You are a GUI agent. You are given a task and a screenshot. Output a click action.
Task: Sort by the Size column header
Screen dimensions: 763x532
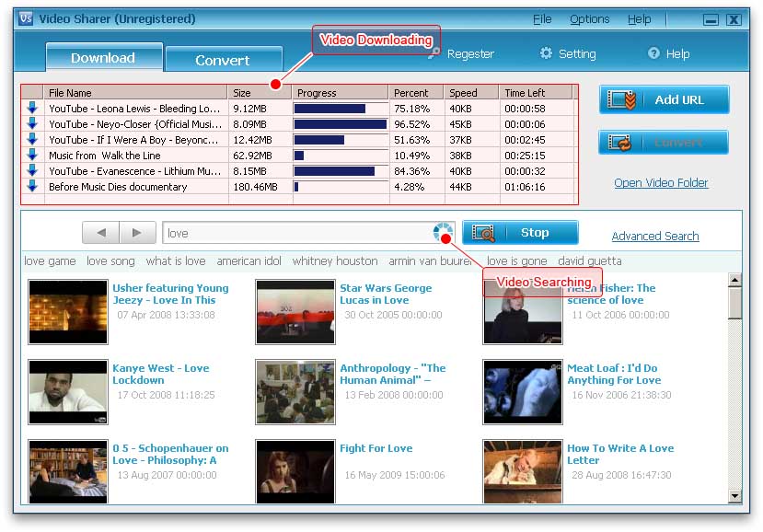[x=260, y=92]
